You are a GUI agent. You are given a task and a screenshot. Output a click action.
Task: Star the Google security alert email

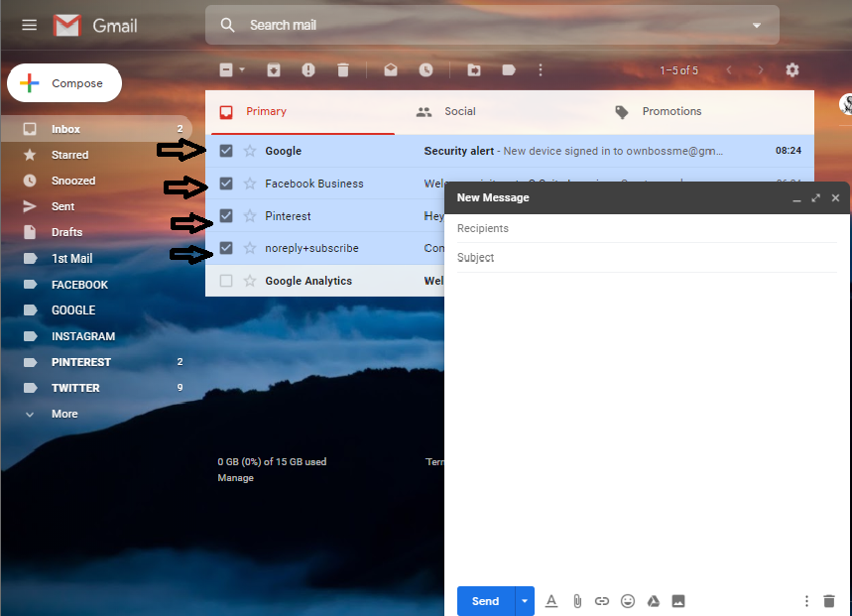250,151
